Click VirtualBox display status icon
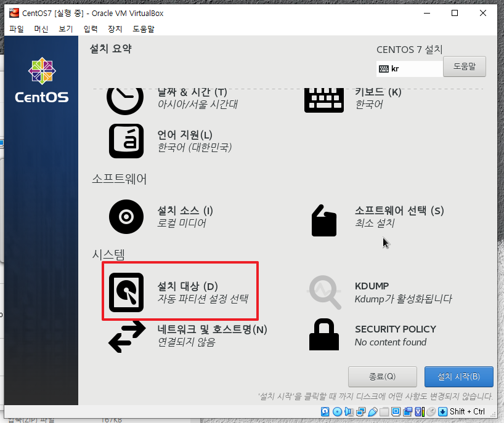This screenshot has height=423, width=504. pyautogui.click(x=396, y=412)
